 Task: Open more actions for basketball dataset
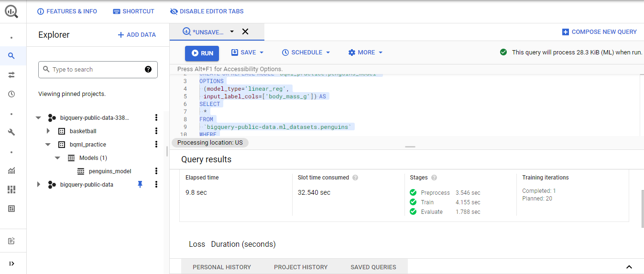pyautogui.click(x=156, y=131)
